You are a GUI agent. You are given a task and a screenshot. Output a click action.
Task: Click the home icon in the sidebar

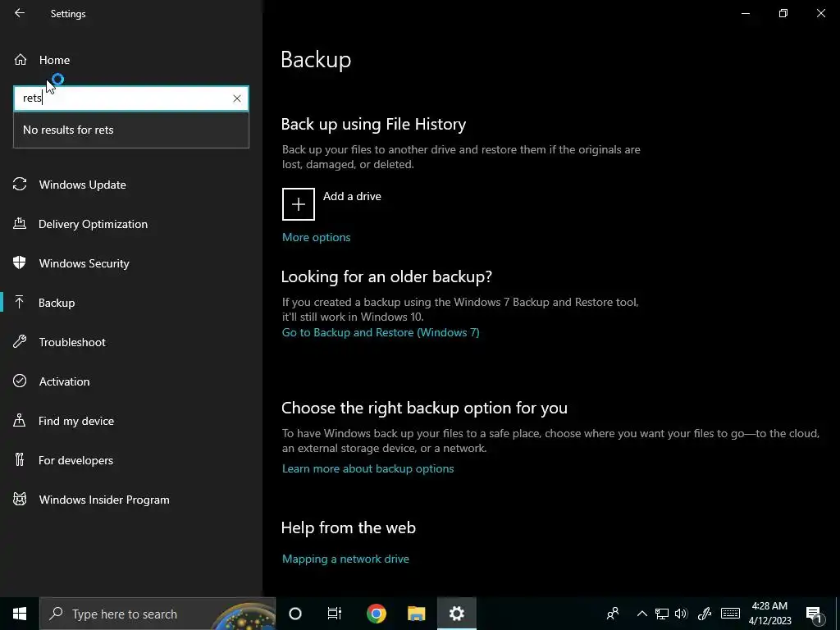click(x=21, y=59)
